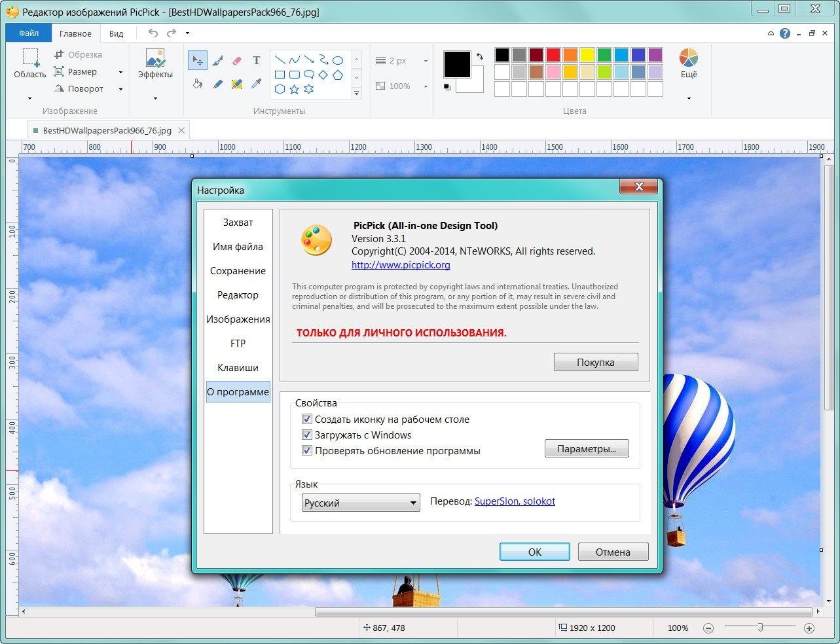Screen dimensions: 840x644
Task: Close the BestHDWallpapersPack966_76.jpg document tab
Action: point(181,130)
